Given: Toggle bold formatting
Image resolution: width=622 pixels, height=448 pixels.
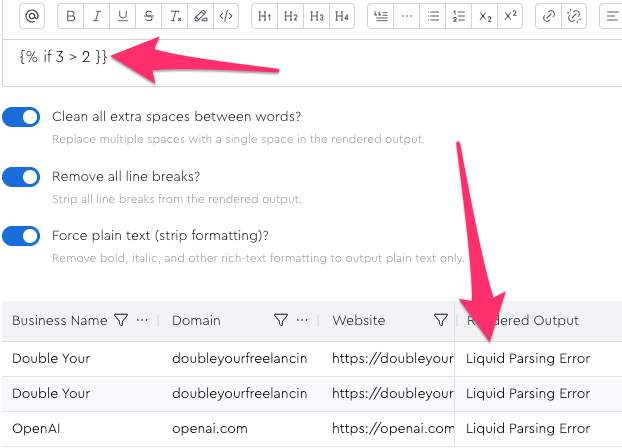Looking at the screenshot, I should (71, 16).
